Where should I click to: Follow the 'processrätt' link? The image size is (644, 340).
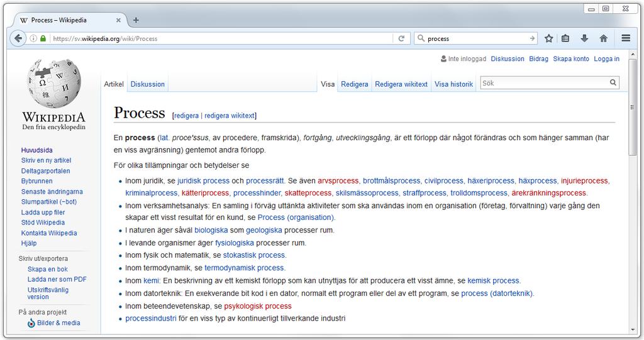[x=265, y=180]
